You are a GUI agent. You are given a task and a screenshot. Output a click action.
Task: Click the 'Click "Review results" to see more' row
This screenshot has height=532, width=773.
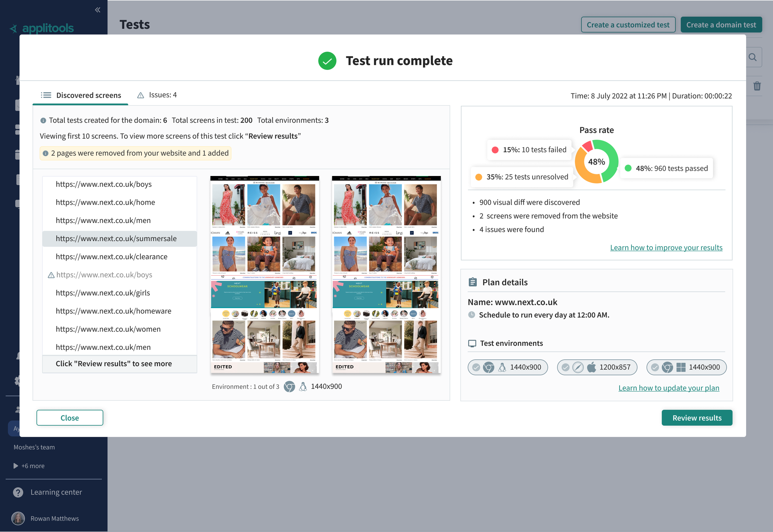(120, 364)
